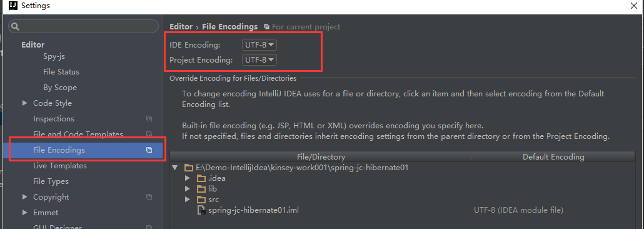Select File Status under Editor
The width and height of the screenshot is (644, 229).
pos(61,72)
